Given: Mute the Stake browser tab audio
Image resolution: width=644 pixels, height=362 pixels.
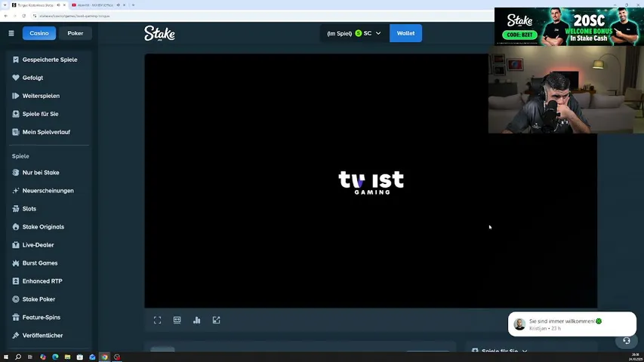Looking at the screenshot, I should [x=58, y=5].
